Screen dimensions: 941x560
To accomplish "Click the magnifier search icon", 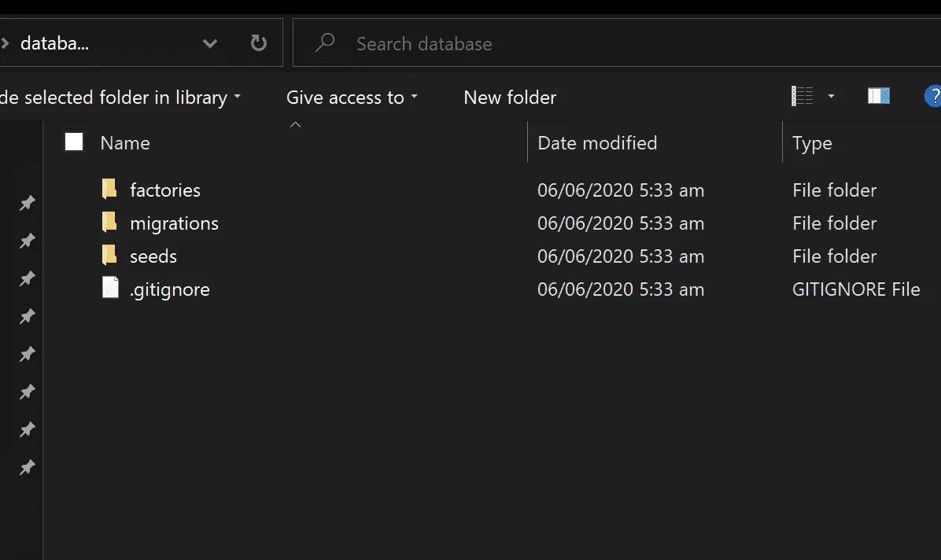I will tap(325, 42).
